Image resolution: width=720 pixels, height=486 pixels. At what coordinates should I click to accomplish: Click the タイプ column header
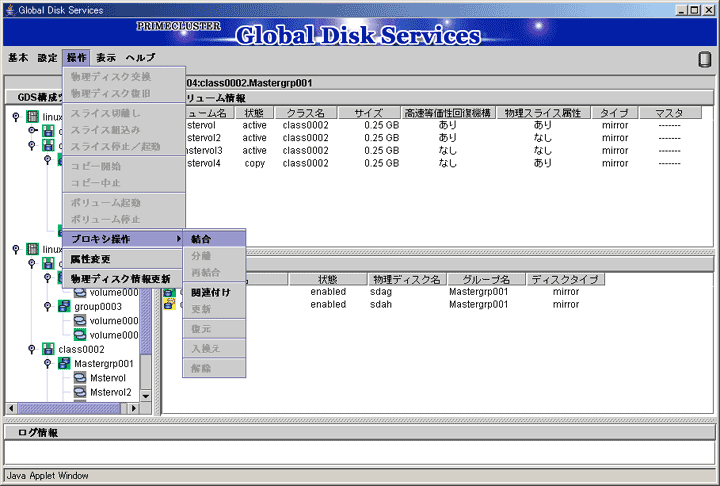(x=615, y=113)
